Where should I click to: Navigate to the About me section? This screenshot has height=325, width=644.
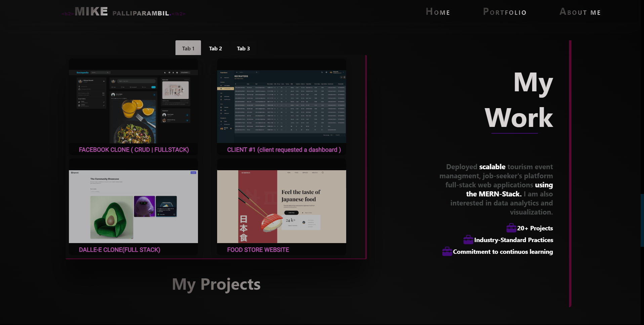point(580,12)
